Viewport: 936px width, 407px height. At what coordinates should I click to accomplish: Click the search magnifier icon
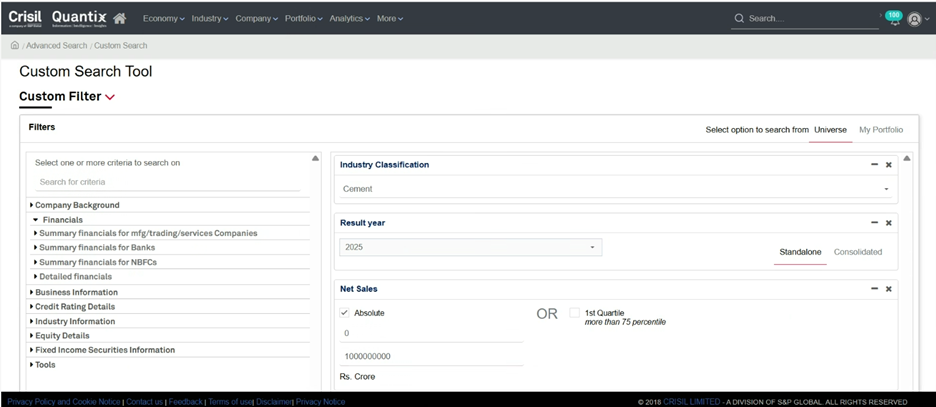click(x=739, y=18)
